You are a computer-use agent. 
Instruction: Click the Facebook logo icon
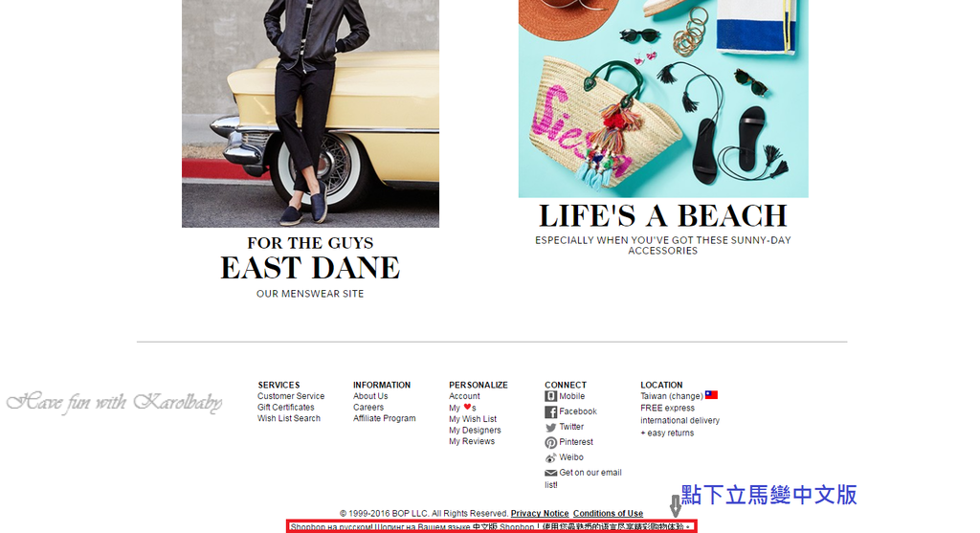550,411
